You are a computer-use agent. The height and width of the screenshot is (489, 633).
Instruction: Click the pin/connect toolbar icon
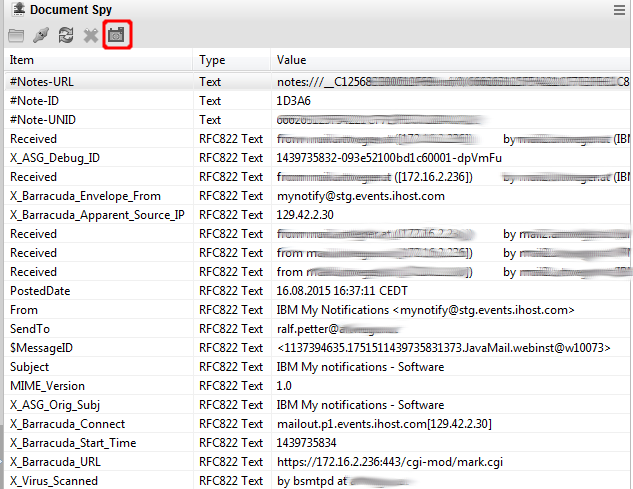coord(41,35)
